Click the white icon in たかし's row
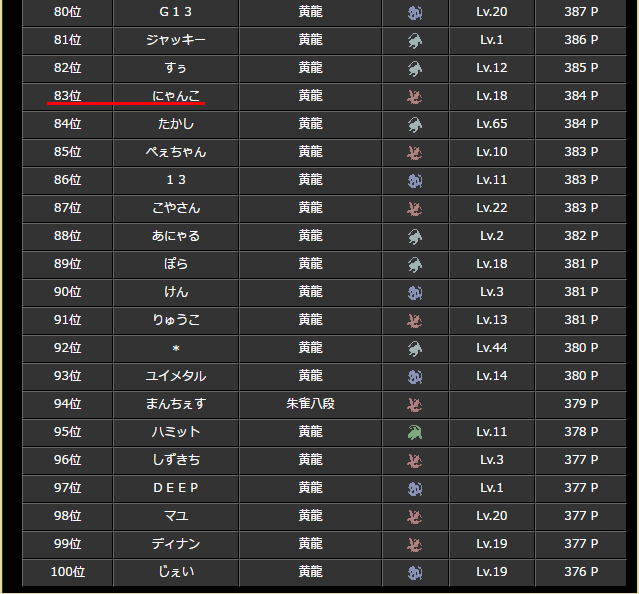Image resolution: width=639 pixels, height=594 pixels. click(414, 125)
